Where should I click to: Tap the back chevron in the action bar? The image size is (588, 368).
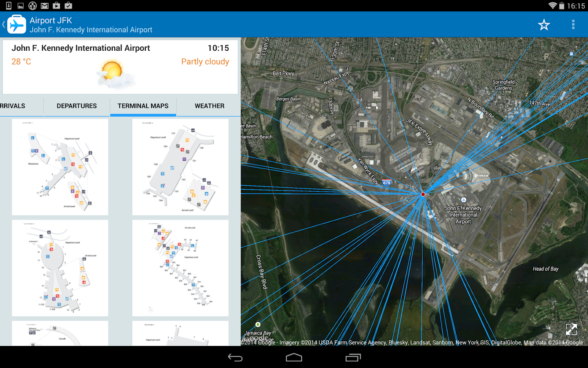click(4, 24)
